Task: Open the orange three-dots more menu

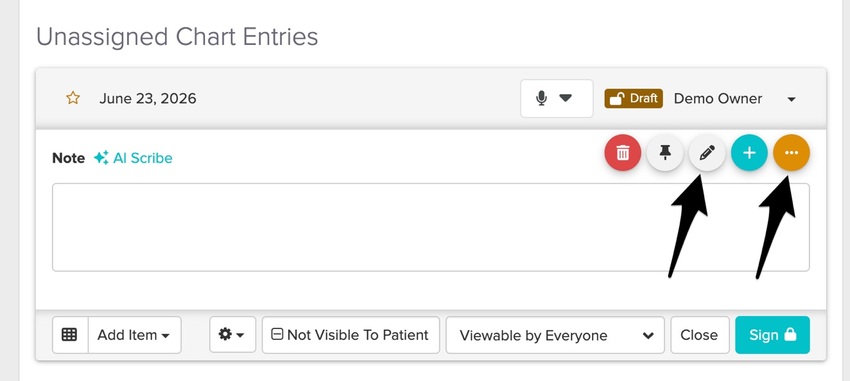Action: pyautogui.click(x=791, y=153)
